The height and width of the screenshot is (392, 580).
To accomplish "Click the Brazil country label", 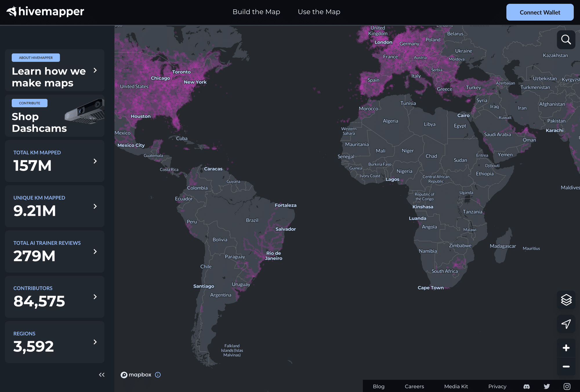I will [252, 220].
